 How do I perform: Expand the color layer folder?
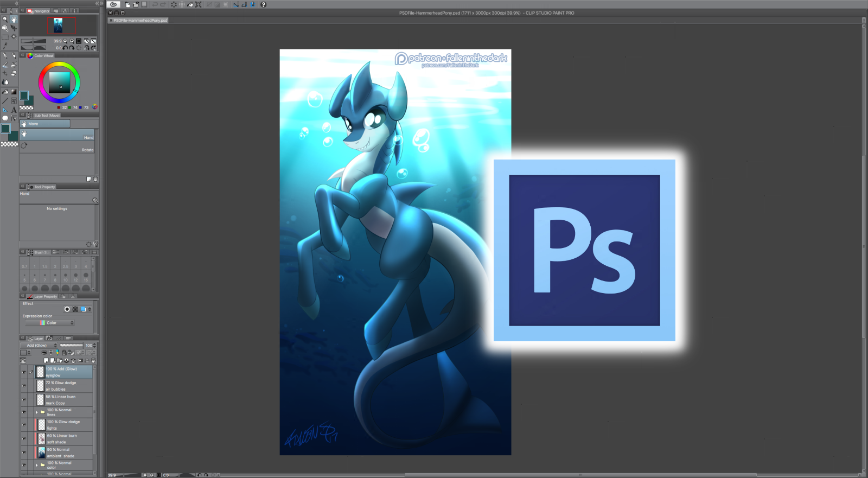coord(37,465)
